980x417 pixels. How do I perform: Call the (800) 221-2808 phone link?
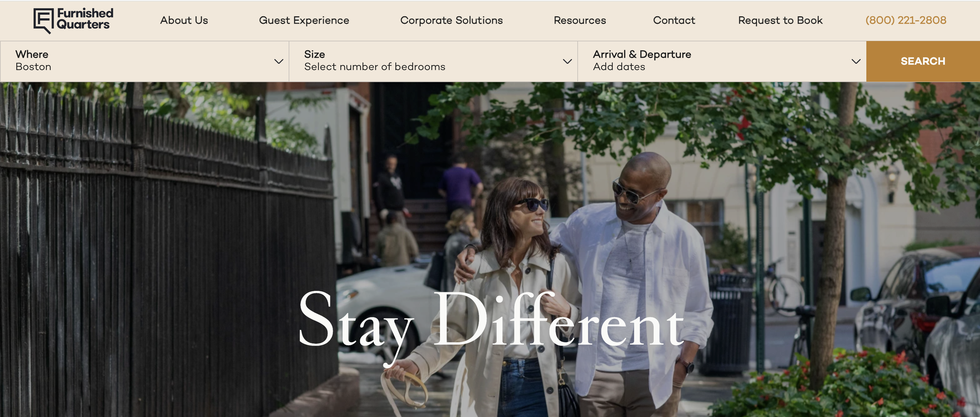[x=905, y=20]
